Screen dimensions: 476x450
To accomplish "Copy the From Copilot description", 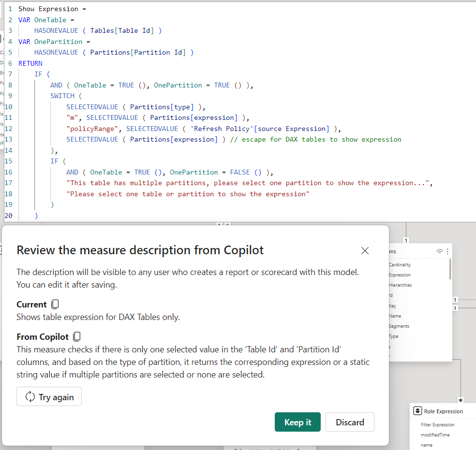I will pos(76,335).
